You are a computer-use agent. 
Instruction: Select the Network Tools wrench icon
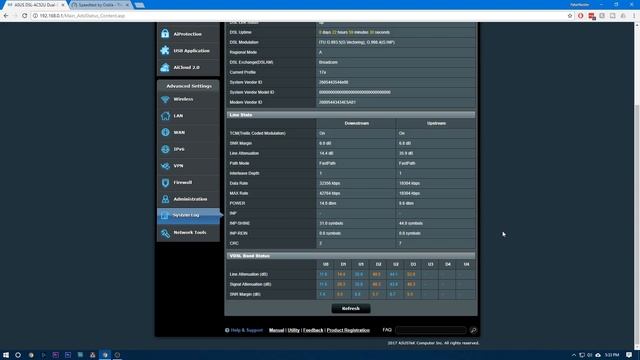pos(165,233)
